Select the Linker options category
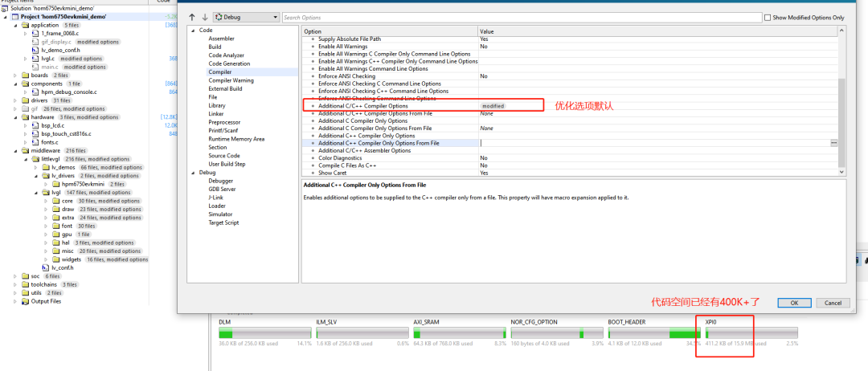This screenshot has width=868, height=371. 216,114
